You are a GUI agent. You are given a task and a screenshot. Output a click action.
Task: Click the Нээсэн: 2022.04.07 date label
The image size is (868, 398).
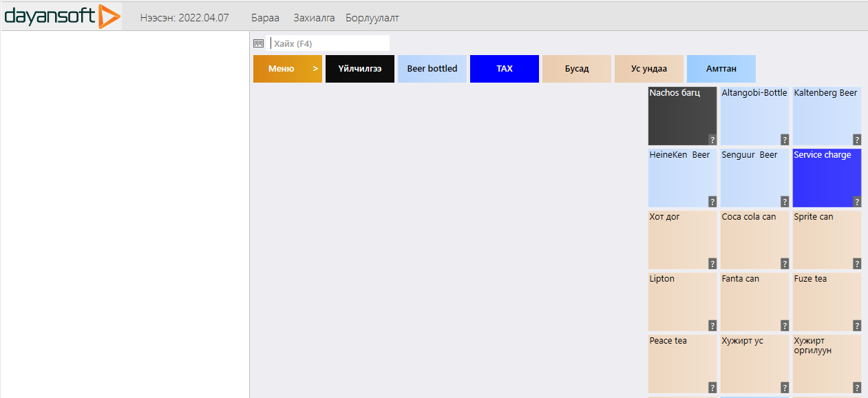pyautogui.click(x=184, y=18)
